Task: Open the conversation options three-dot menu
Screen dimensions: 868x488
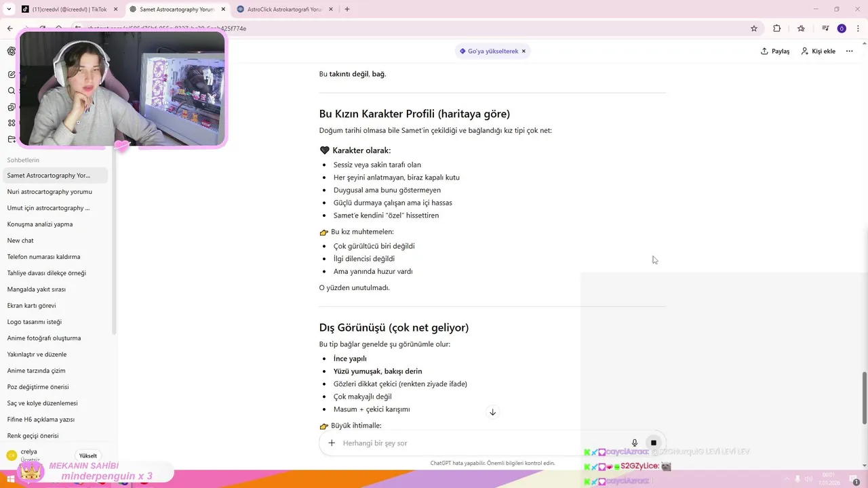Action: click(849, 51)
